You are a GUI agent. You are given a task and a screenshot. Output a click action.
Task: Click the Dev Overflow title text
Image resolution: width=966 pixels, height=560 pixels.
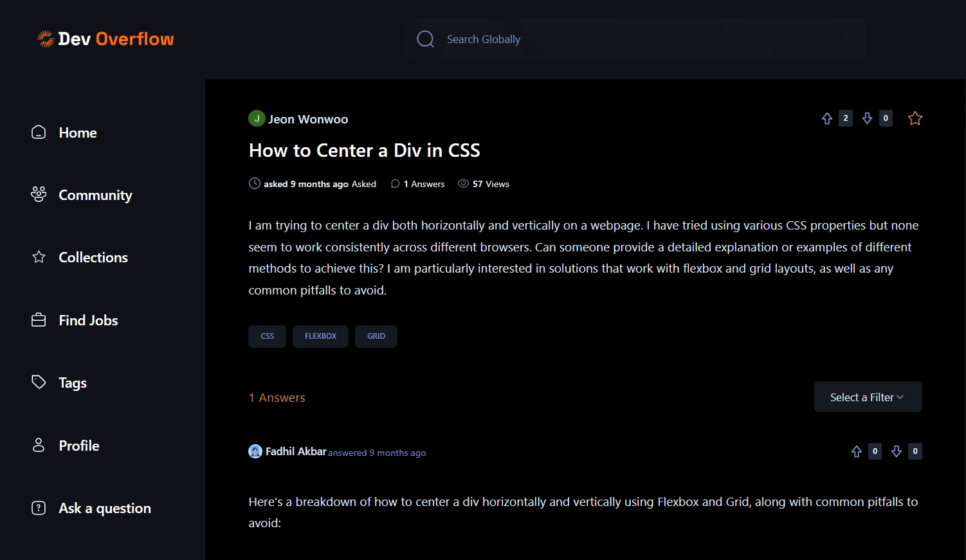pos(116,39)
